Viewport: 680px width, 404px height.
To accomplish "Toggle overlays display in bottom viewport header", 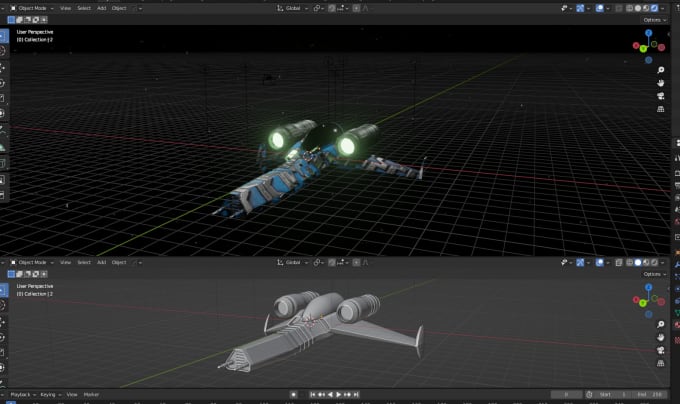I will (600, 262).
